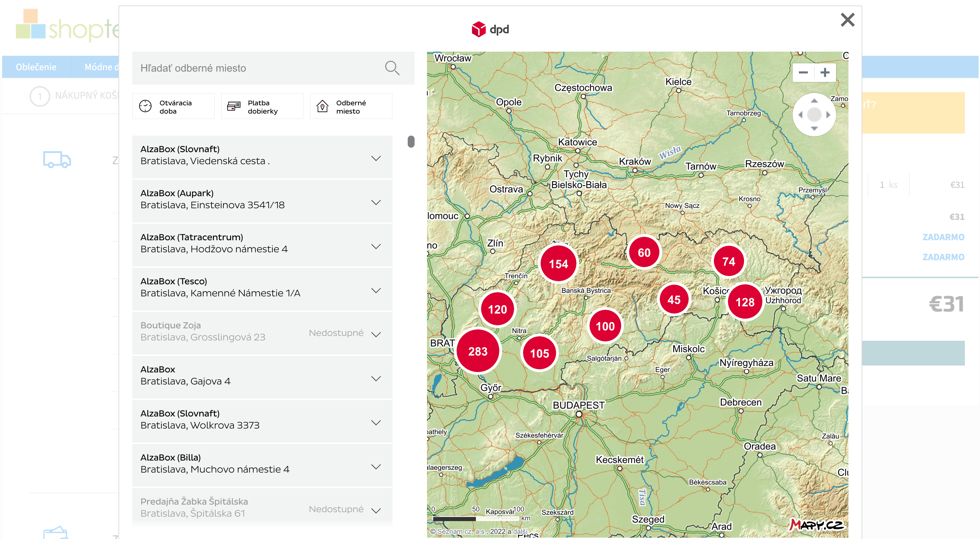980x539 pixels.
Task: Pan map down using compass arrow
Action: coord(814,129)
